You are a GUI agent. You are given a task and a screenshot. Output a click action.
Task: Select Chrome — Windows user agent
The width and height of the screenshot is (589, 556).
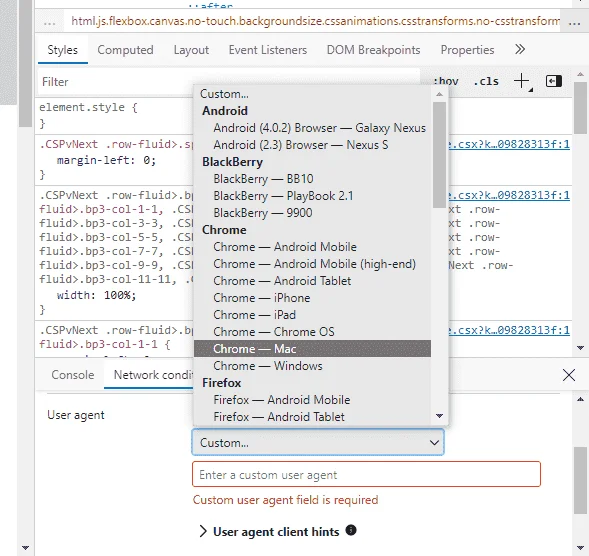[x=312, y=366]
